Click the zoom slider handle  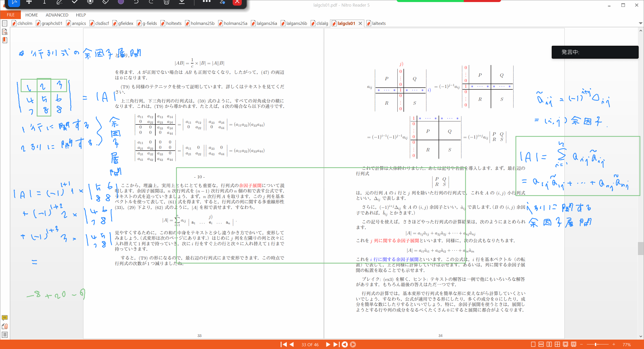(595, 344)
